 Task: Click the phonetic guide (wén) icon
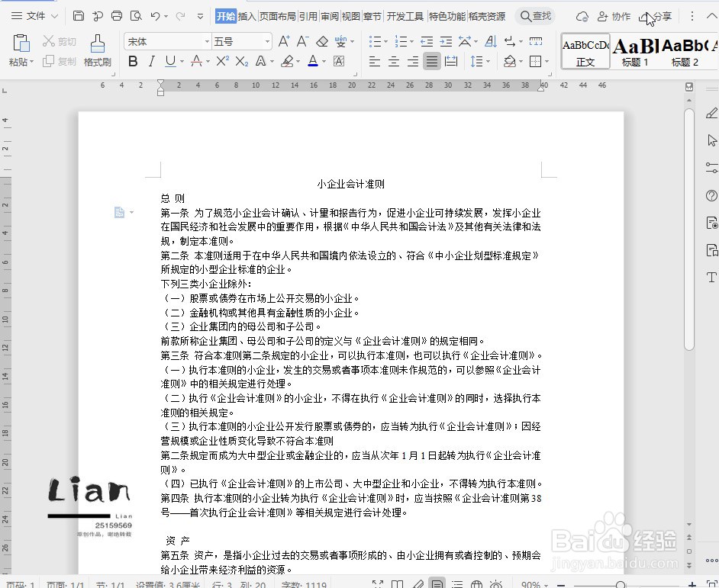(340, 41)
